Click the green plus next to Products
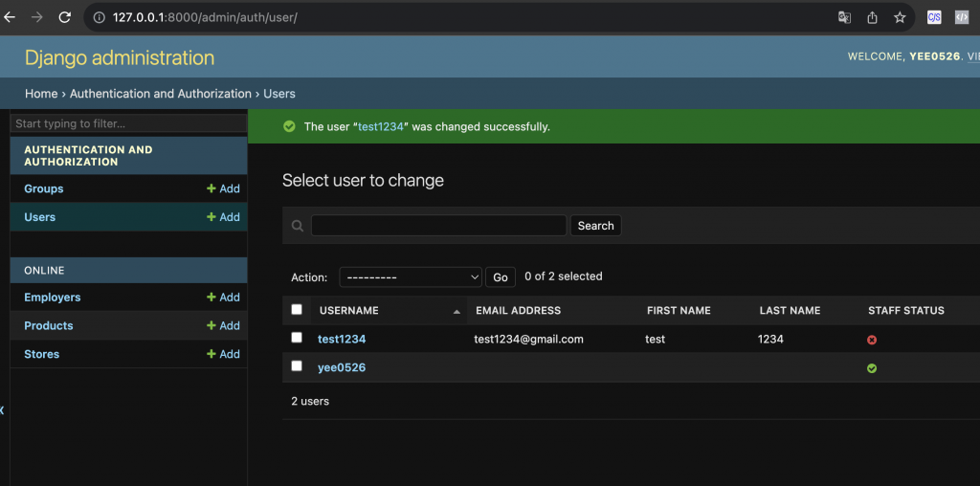 tap(212, 325)
